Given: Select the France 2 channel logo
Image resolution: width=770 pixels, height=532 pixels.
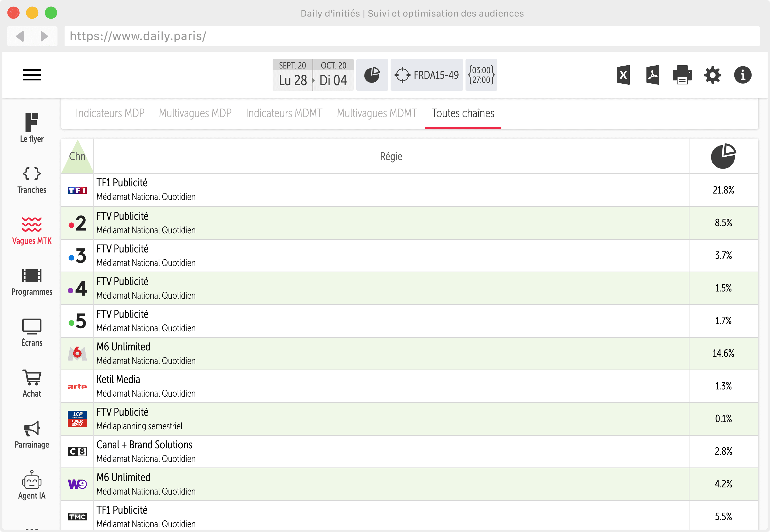Looking at the screenshot, I should click(77, 223).
